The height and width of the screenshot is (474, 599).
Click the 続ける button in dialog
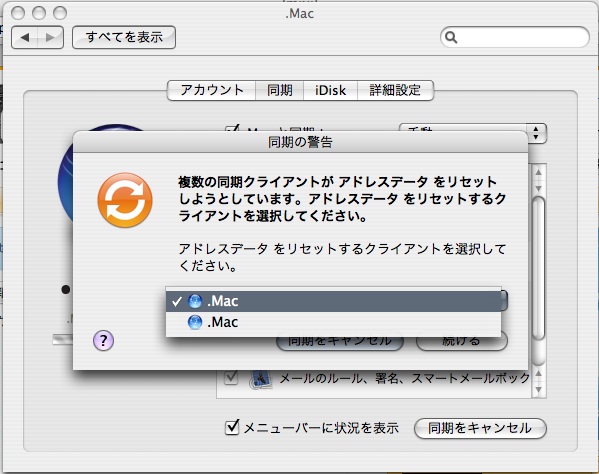[461, 341]
